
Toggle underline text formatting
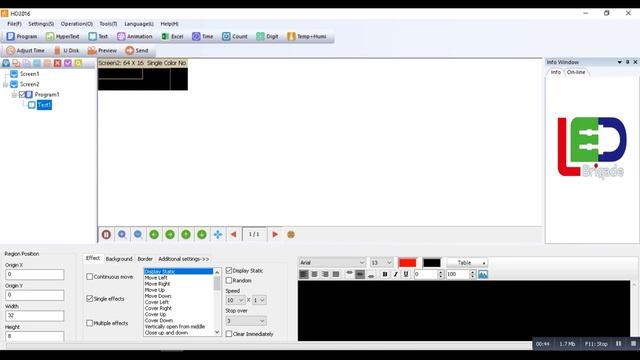[406, 274]
